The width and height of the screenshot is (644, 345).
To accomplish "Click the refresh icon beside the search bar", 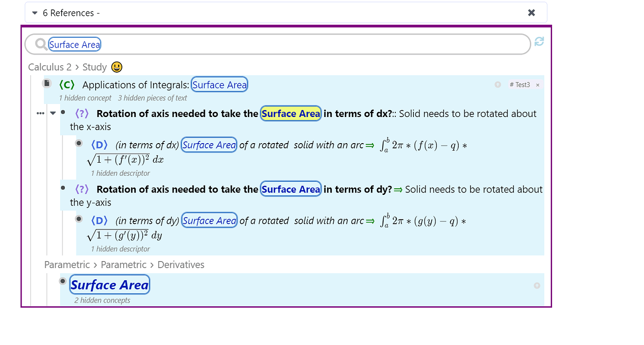I will click(x=539, y=41).
